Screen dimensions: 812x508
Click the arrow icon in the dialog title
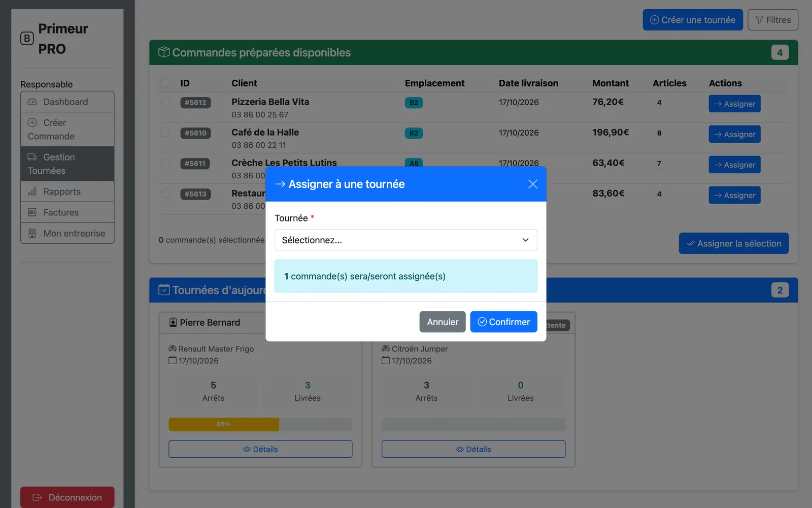(x=280, y=184)
